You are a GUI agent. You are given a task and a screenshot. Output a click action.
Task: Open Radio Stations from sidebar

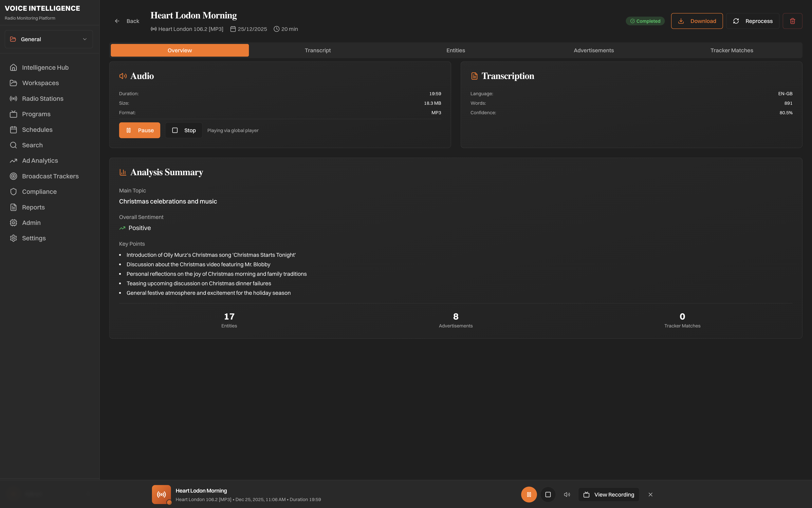pyautogui.click(x=43, y=98)
